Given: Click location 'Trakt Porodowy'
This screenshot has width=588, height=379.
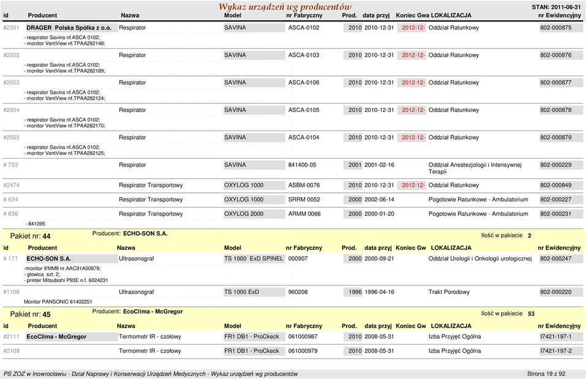Looking at the screenshot, I should [449, 292].
